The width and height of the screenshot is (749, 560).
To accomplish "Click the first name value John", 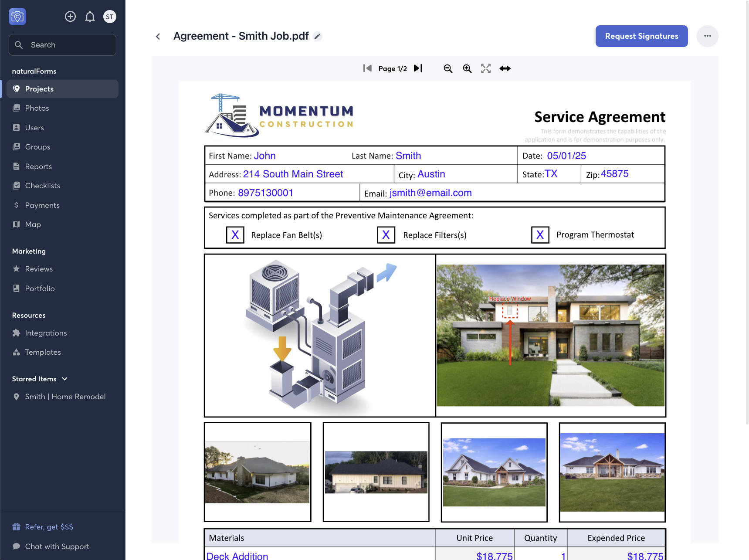I will point(265,156).
